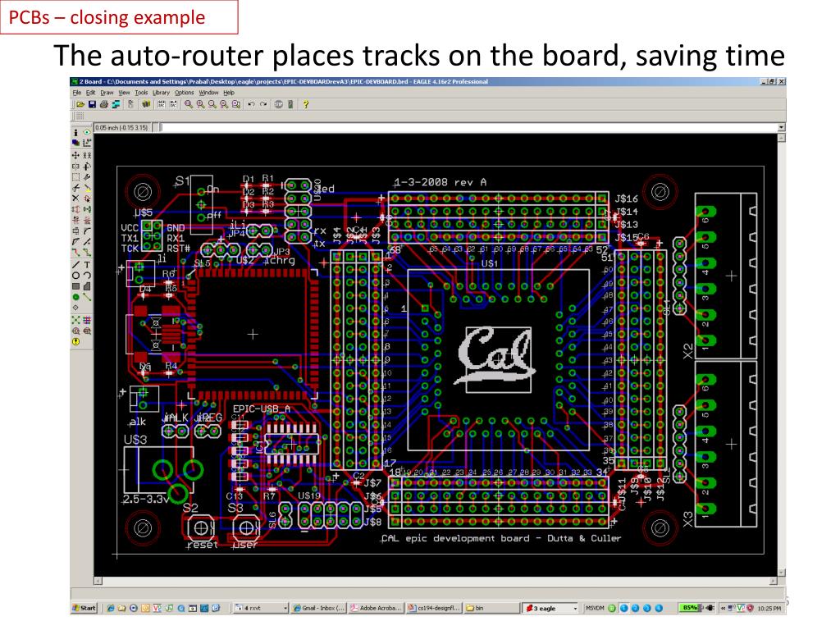
Task: Open help with the question mark icon
Action: 305,104
